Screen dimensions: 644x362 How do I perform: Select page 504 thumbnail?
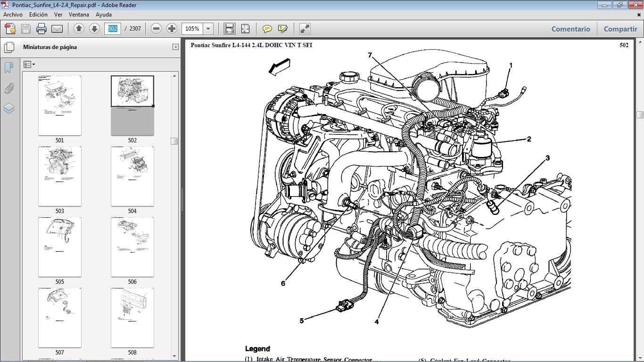pos(132,176)
